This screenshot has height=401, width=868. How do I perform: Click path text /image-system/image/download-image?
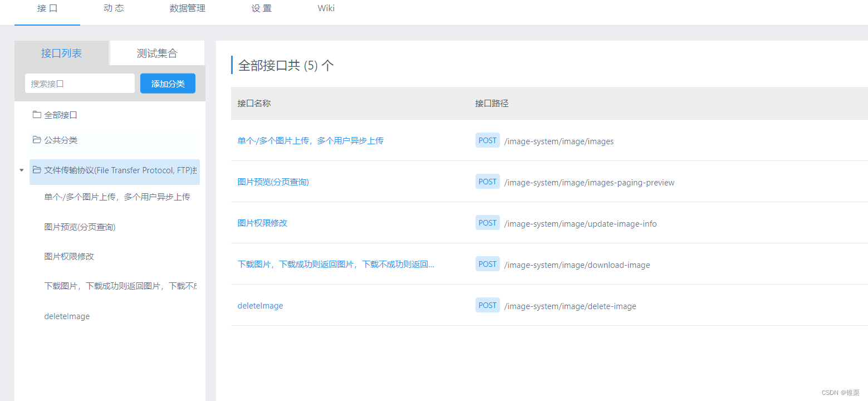577,265
